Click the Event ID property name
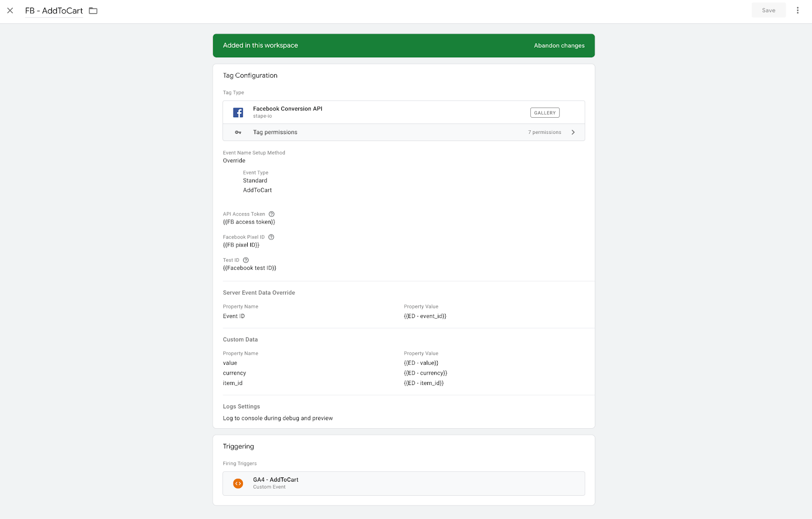The height and width of the screenshot is (519, 812). coord(234,316)
